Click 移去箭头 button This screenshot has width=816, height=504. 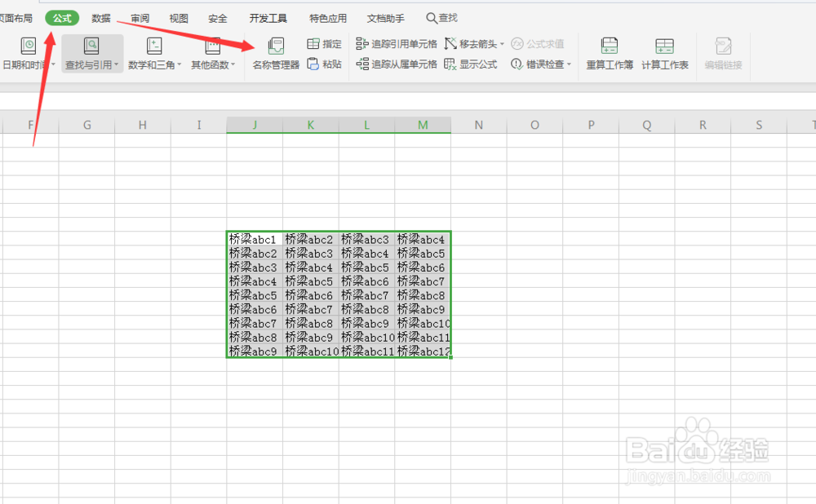tap(471, 44)
